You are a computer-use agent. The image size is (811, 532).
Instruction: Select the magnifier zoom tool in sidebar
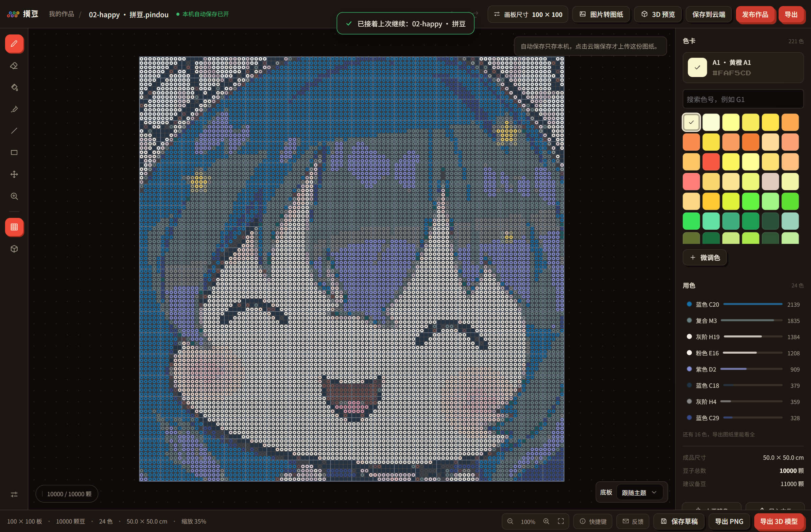pos(14,196)
